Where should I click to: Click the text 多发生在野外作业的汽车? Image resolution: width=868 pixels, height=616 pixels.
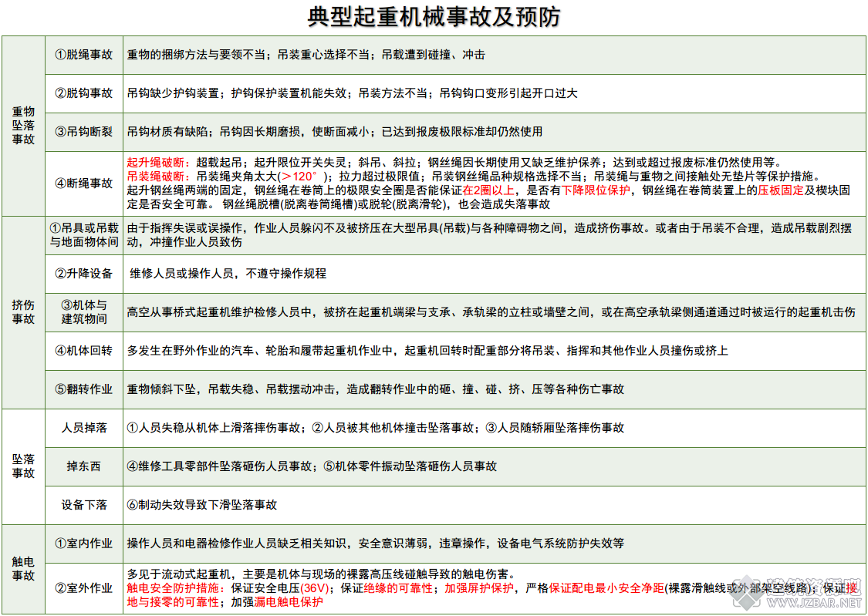click(x=190, y=351)
